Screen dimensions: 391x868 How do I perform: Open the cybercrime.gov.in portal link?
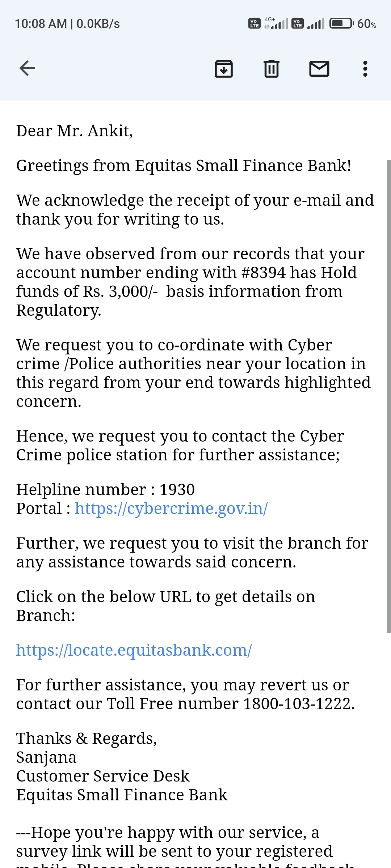[171, 508]
